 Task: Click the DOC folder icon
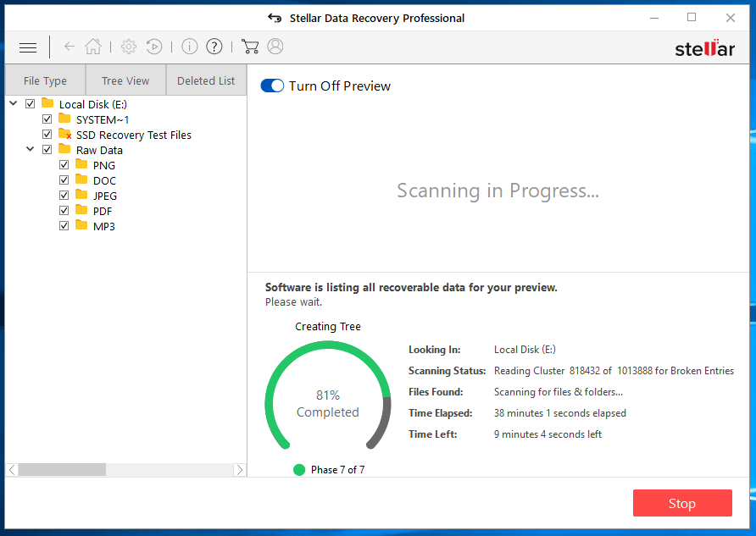click(81, 180)
